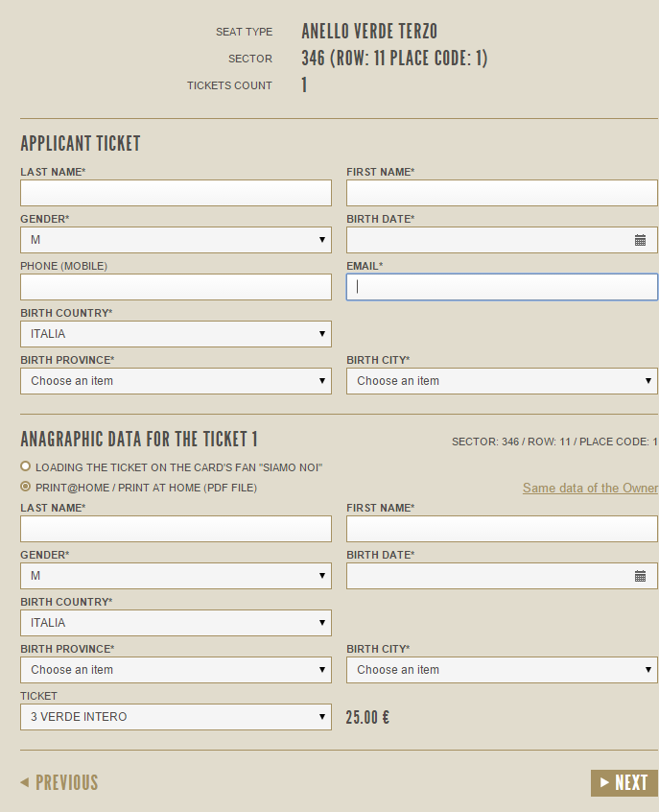
Task: Focus the ticket 1 First Name field
Action: pos(502,529)
